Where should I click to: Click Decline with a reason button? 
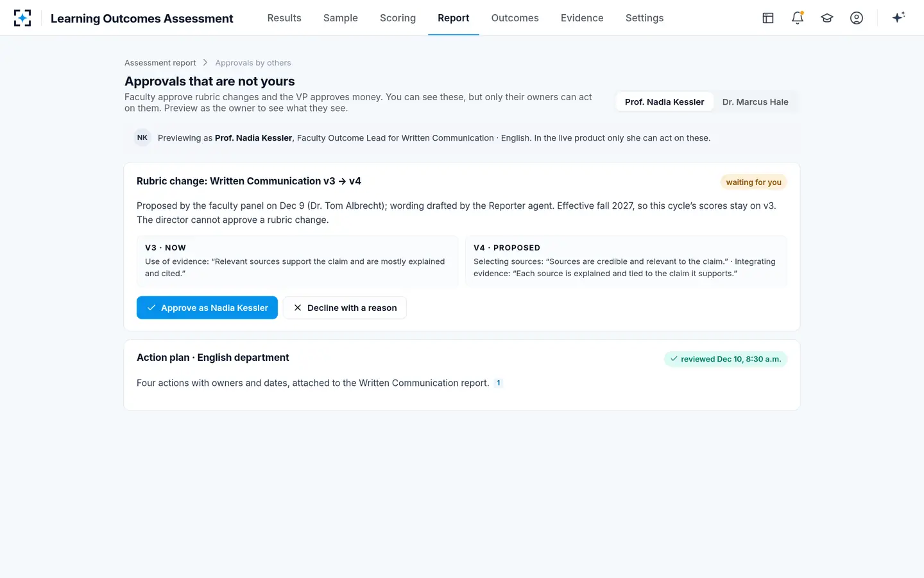tap(345, 308)
